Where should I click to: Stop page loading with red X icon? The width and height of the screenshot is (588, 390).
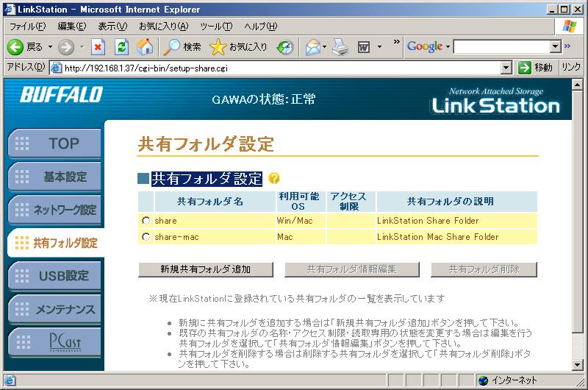point(98,47)
